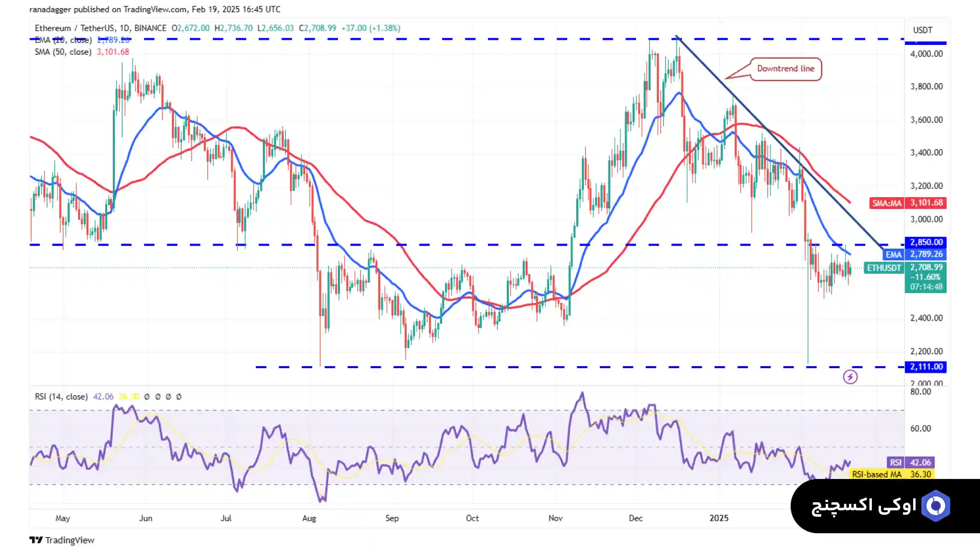Click the OK Exchange hexagon logo
The image size is (980, 552).
point(936,506)
